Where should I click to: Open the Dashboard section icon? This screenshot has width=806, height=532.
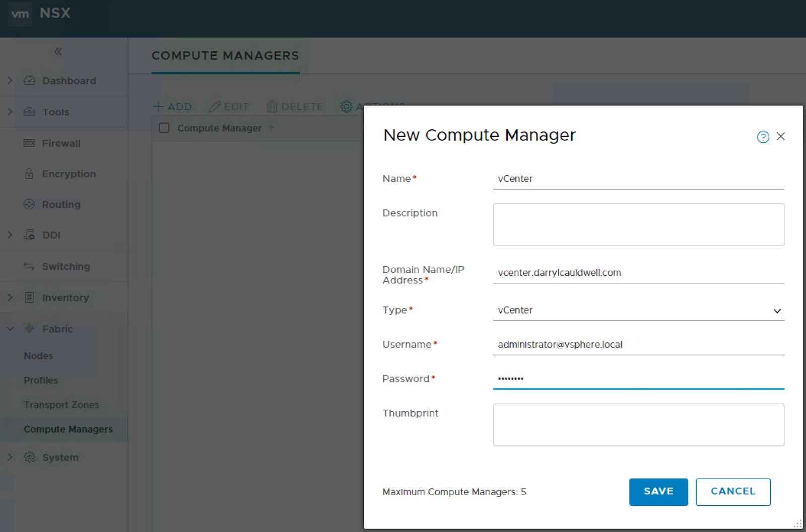pos(30,81)
